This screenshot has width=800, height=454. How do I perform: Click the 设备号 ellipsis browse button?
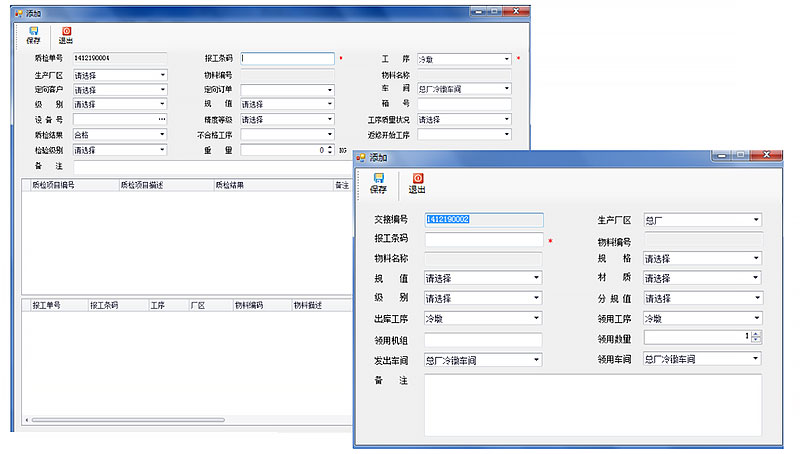(162, 119)
